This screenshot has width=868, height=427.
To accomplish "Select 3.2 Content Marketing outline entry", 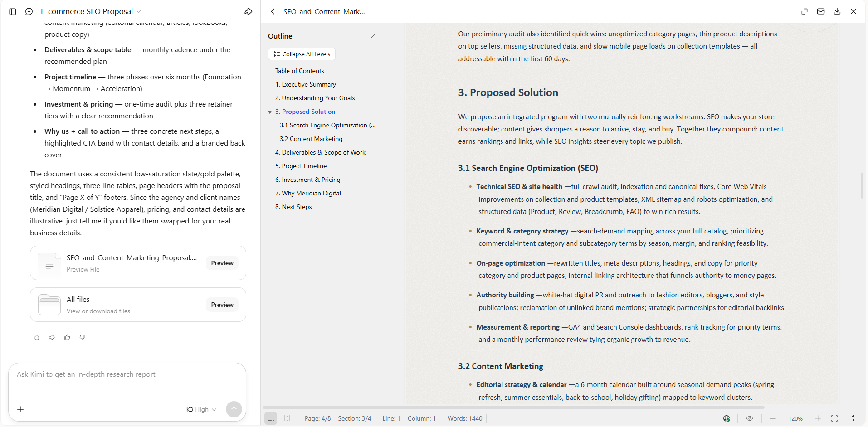I will [x=311, y=139].
